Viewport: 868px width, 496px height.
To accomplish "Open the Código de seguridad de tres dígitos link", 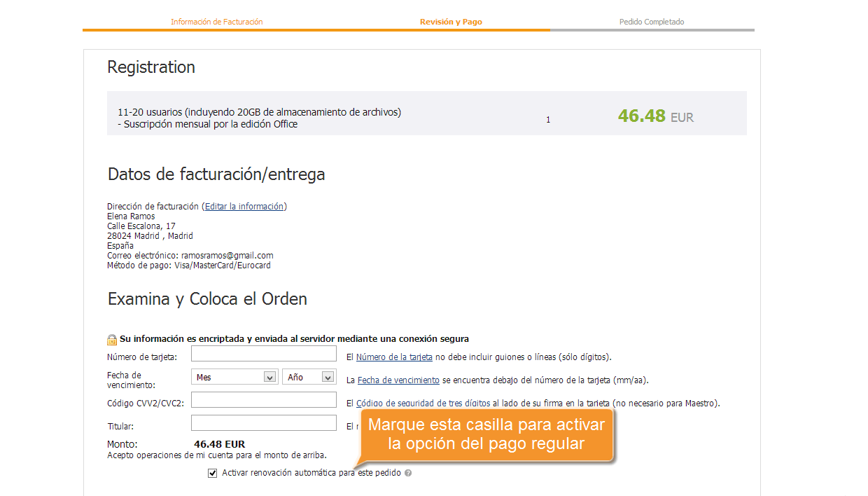I will (423, 404).
